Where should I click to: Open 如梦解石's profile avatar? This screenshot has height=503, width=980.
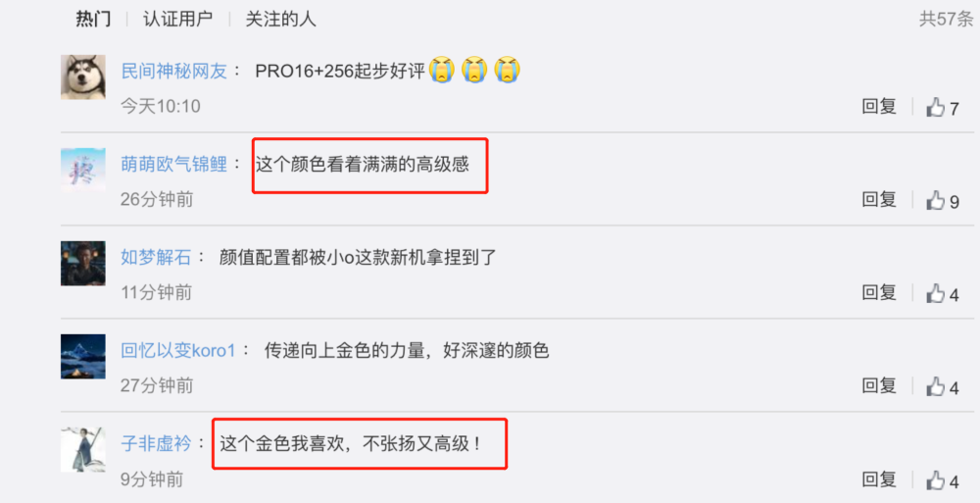click(x=83, y=264)
